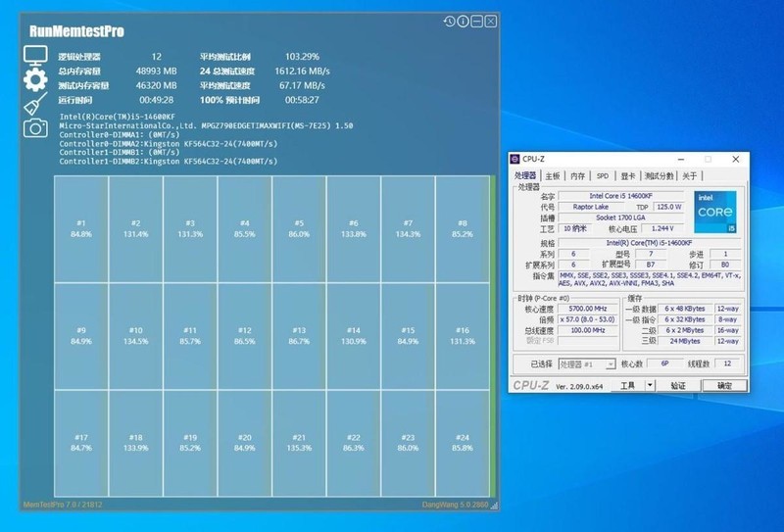This screenshot has width=784, height=532.
Task: Click the Socket 1700 LGA value
Action: [x=620, y=218]
